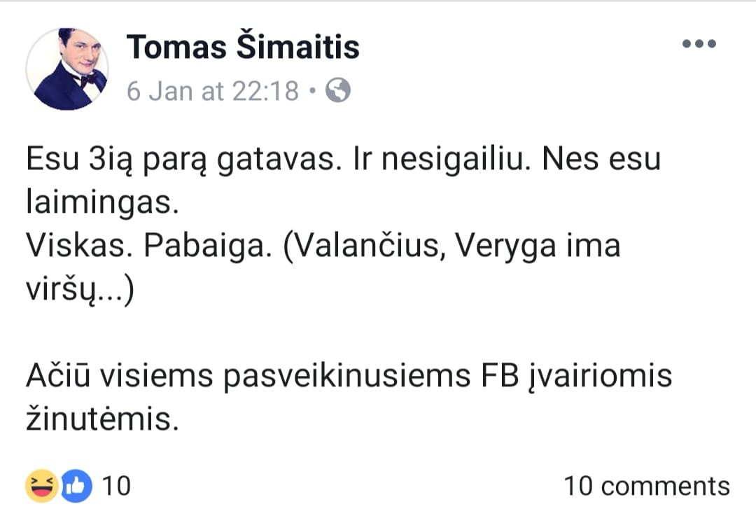Click the blue Like thumbs-up reaction icon
Screen dimensions: 756x532
click(76, 486)
